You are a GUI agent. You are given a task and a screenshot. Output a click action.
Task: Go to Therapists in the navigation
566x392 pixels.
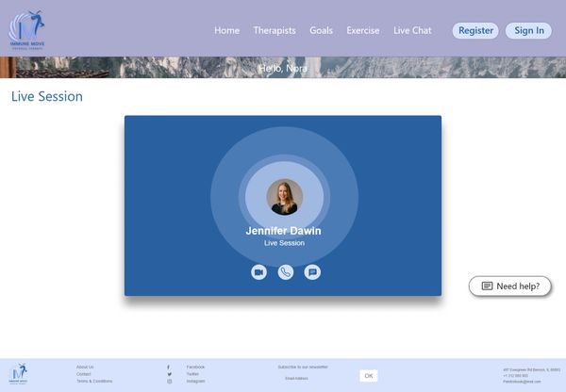click(275, 30)
